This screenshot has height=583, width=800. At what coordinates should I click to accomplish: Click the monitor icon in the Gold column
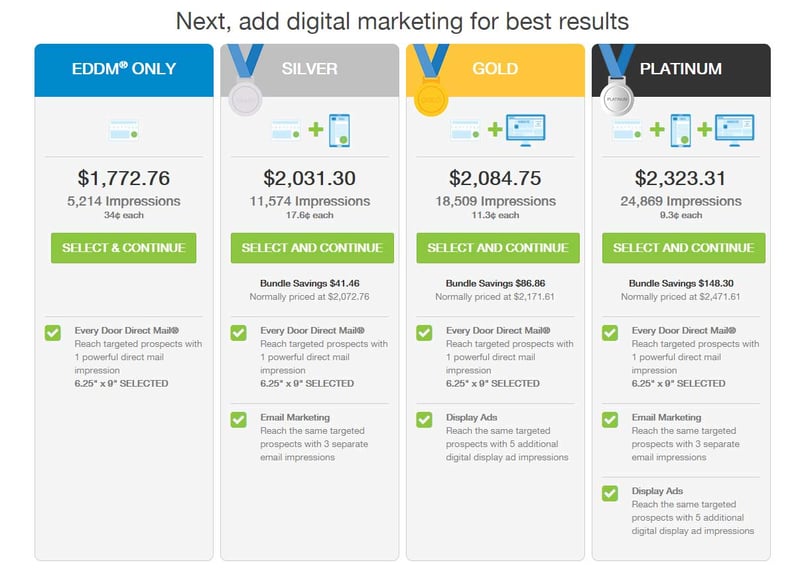[524, 130]
